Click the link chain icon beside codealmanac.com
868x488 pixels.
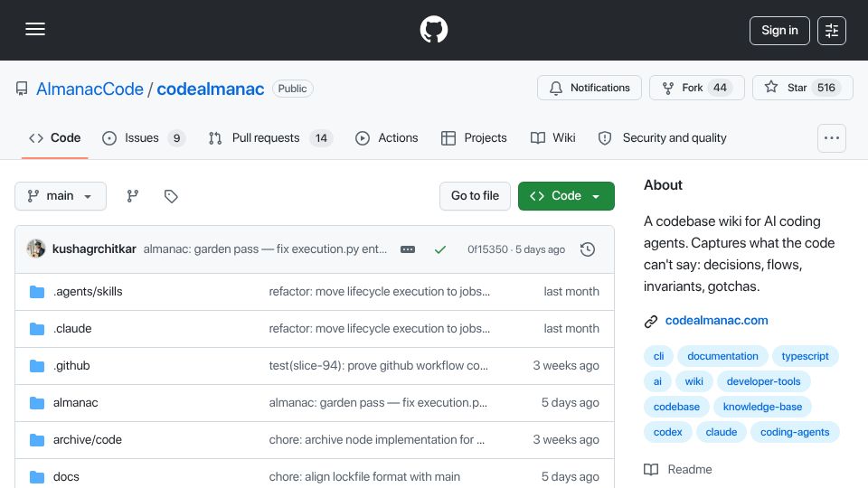coord(651,322)
